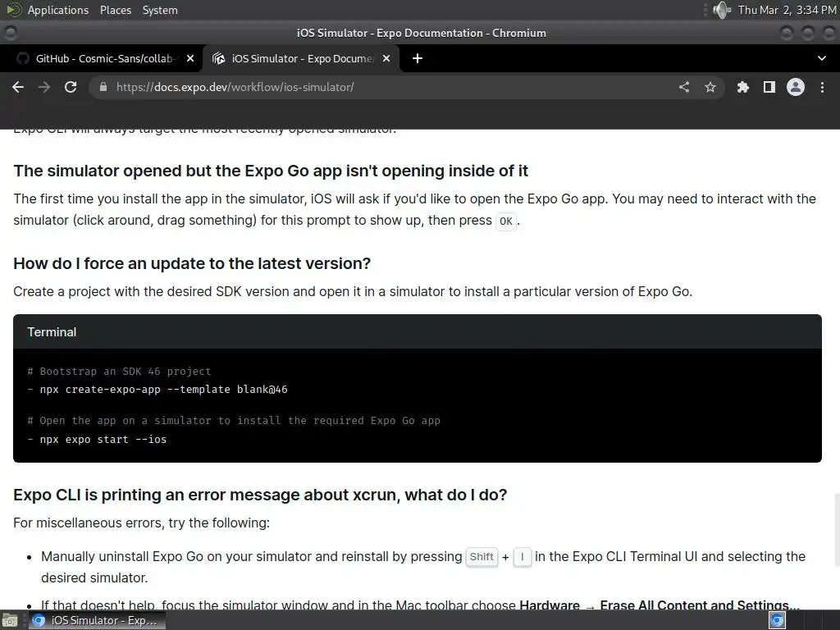840x630 pixels.
Task: Click the Open the app on simulator comment
Action: point(234,421)
